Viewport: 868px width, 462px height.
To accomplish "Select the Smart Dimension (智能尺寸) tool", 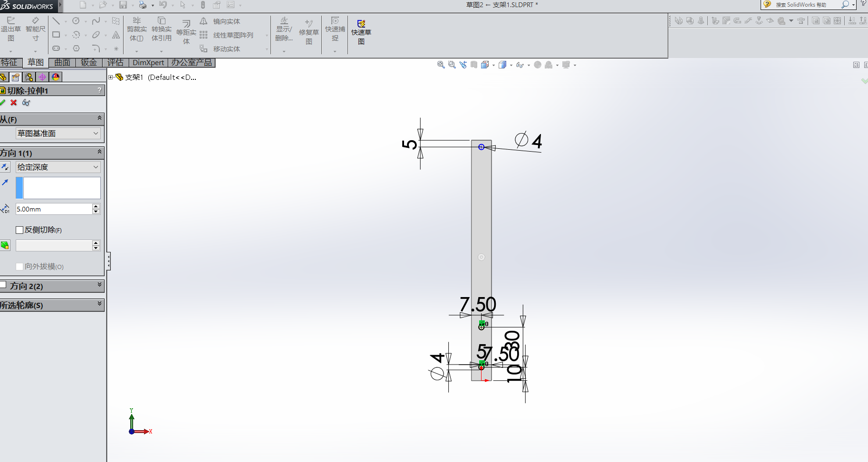I will (36, 29).
